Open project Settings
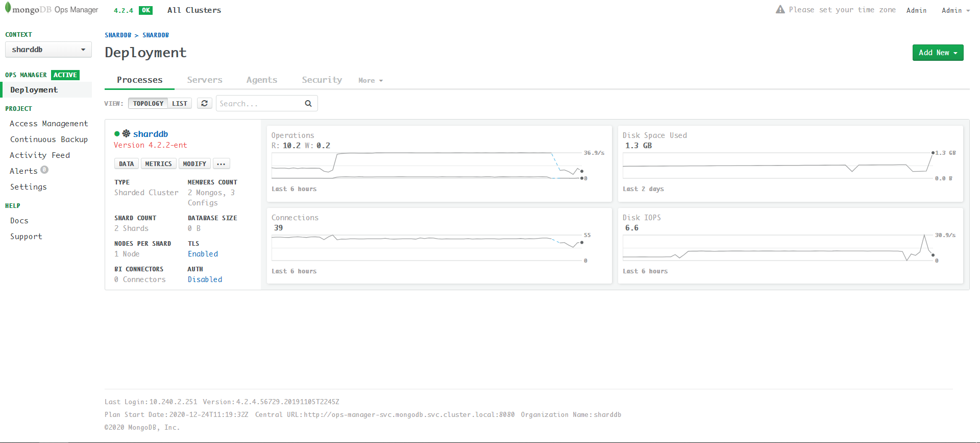Image resolution: width=980 pixels, height=443 pixels. click(29, 187)
